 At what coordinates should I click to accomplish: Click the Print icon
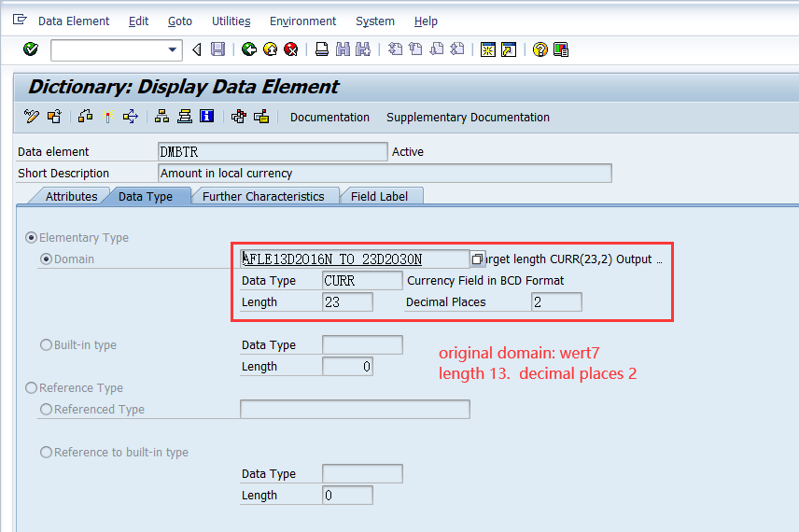pyautogui.click(x=321, y=49)
